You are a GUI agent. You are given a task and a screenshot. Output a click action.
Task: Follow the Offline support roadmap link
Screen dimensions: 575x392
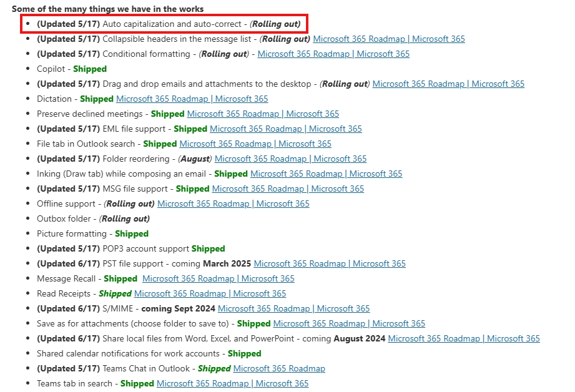233,203
